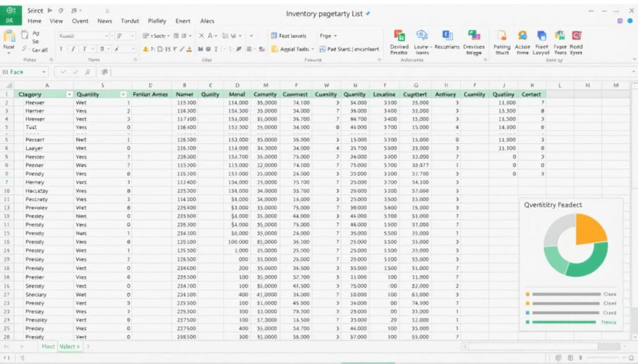Screen dimensions: 638x364
Task: Open the Socte dropdown in the ribbon
Action: click(x=156, y=35)
